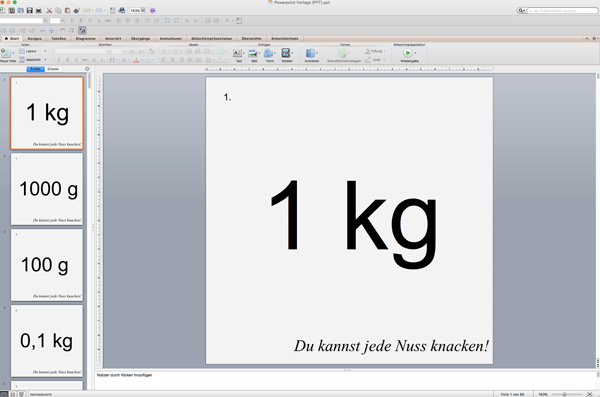Click the Format Painter brush icon
This screenshot has width=600, height=397.
click(x=77, y=10)
